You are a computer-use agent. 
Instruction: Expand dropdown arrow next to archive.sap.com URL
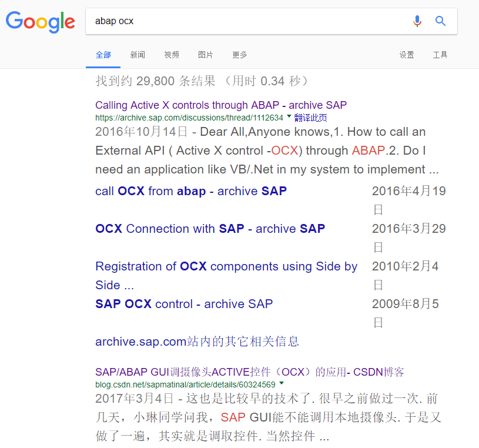[289, 116]
